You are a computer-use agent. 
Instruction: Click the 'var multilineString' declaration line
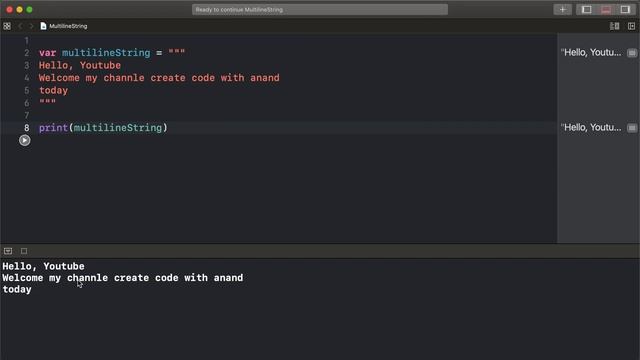(x=112, y=53)
